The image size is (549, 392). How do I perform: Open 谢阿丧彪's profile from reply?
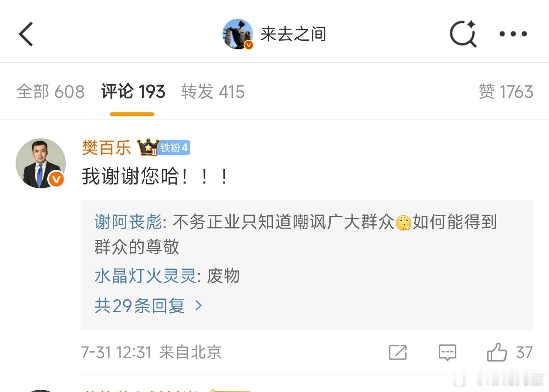[128, 222]
